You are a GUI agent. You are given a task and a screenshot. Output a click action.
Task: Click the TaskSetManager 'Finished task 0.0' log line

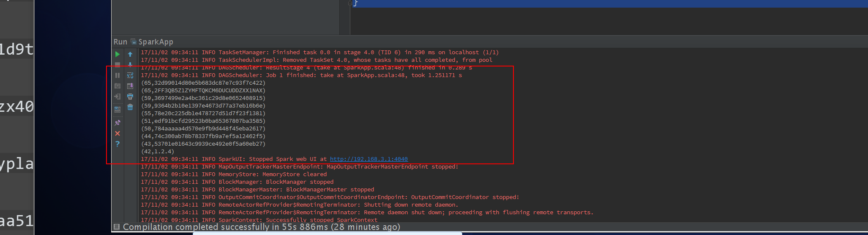click(x=320, y=53)
